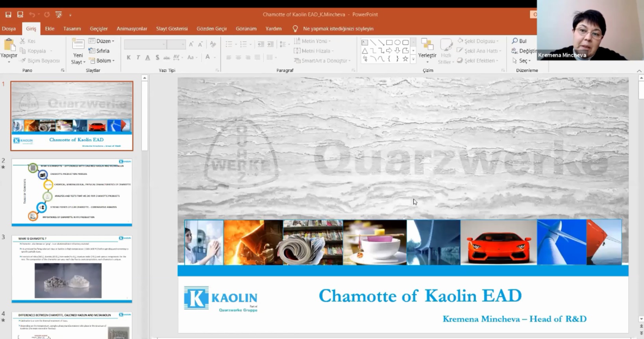The image size is (644, 339).
Task: Expand the Bölüm section dropdown
Action: click(102, 61)
